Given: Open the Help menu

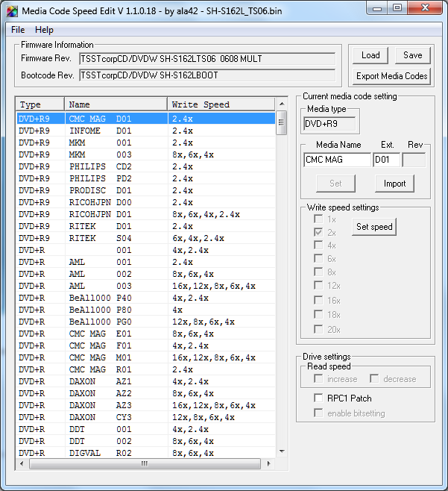Looking at the screenshot, I should click(x=44, y=30).
